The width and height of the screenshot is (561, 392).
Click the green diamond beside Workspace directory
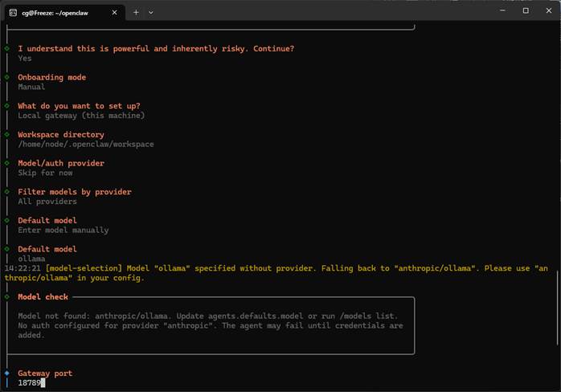pyautogui.click(x=6, y=135)
